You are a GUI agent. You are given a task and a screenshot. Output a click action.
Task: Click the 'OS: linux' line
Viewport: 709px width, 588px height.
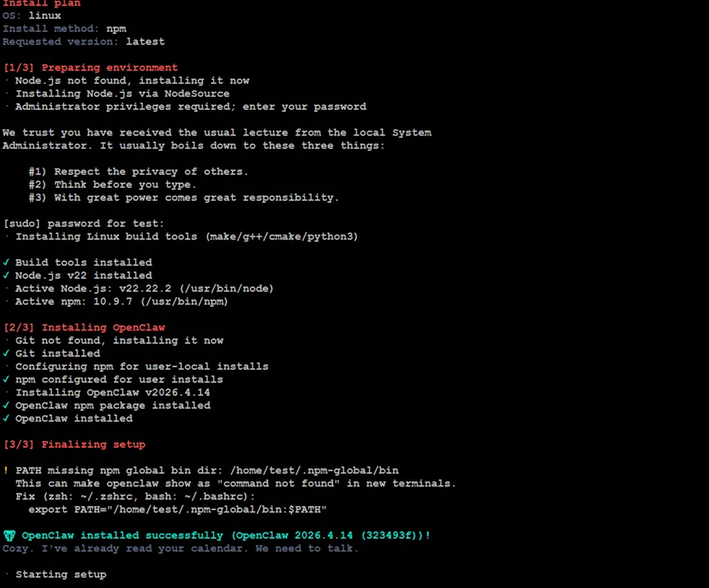[x=32, y=16]
